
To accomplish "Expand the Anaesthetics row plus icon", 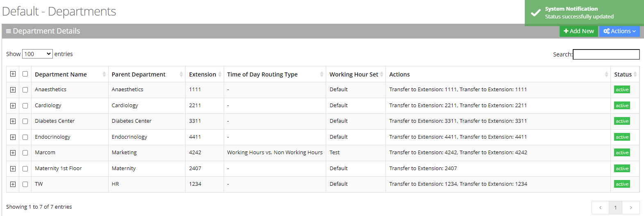I will tap(13, 90).
